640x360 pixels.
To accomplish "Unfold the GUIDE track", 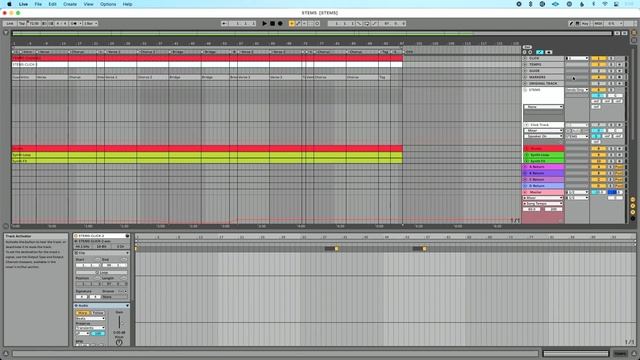I will coord(526,71).
